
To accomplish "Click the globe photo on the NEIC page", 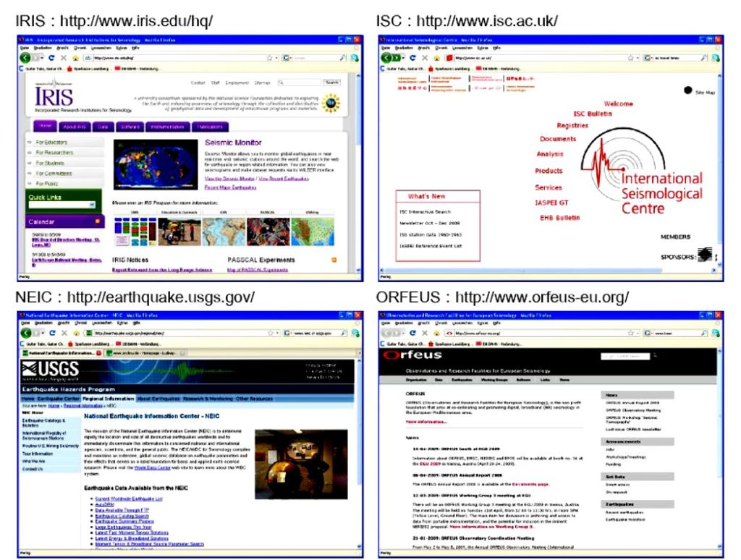I will 302,464.
